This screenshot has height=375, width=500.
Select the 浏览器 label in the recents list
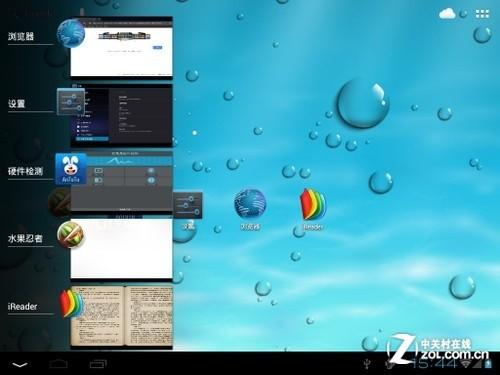tap(21, 36)
